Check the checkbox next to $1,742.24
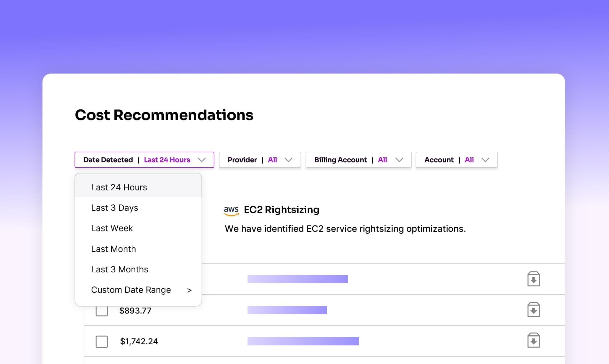609x364 pixels. click(x=101, y=341)
